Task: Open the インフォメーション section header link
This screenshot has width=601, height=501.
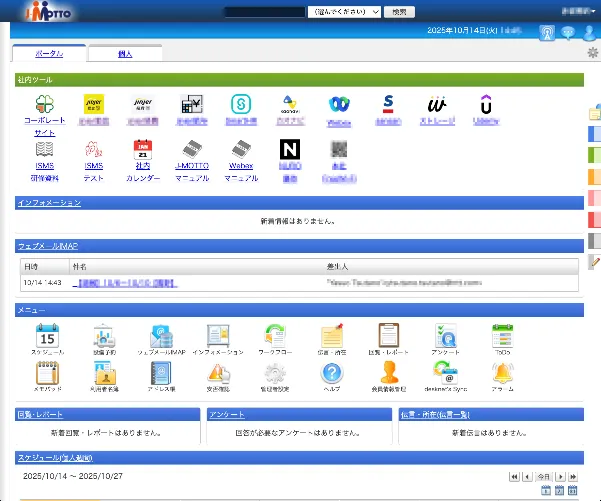Action: [x=49, y=202]
